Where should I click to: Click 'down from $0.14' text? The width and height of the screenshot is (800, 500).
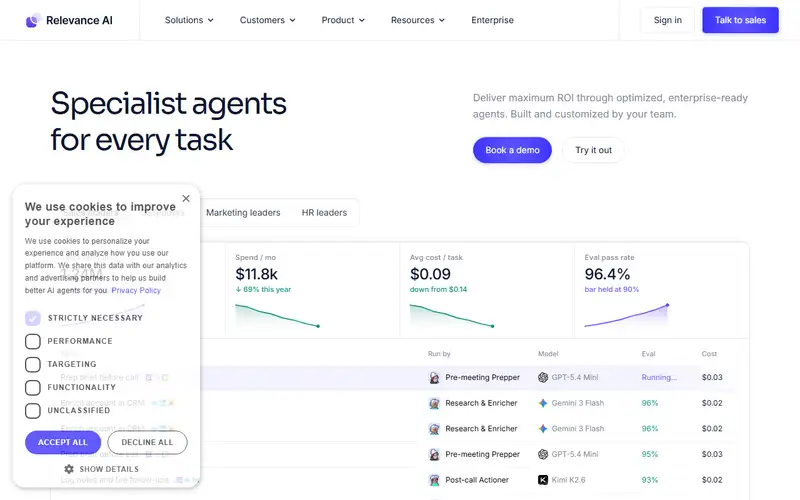click(438, 289)
